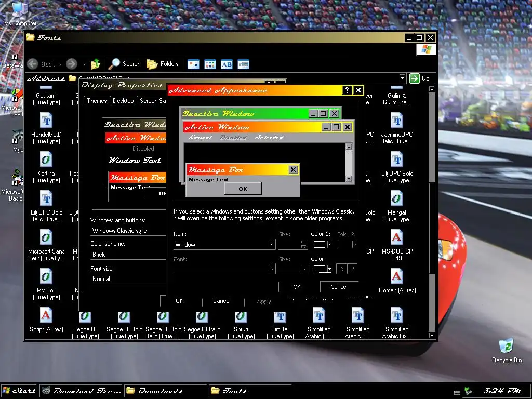
Task: Switch to Details view icon
Action: pyautogui.click(x=243, y=64)
